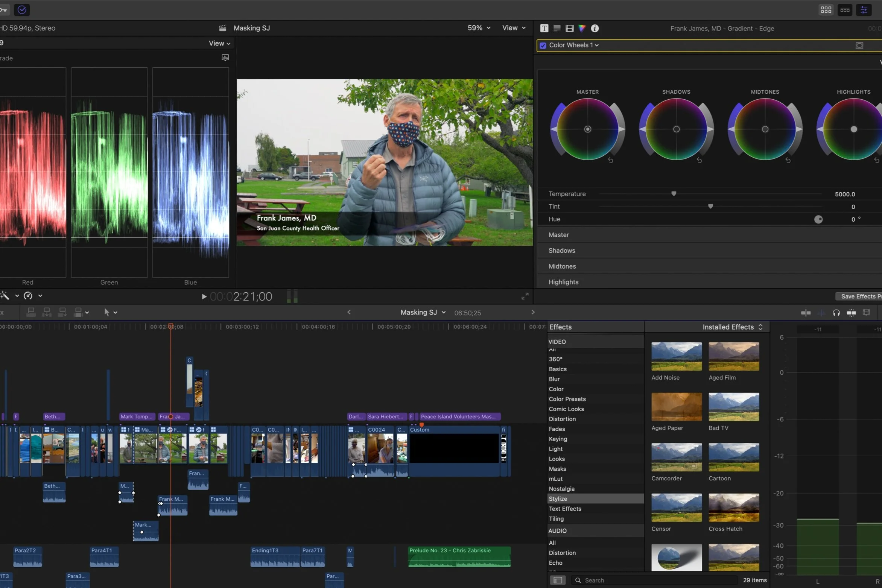Click the insert clip edit icon
882x588 pixels.
point(47,312)
